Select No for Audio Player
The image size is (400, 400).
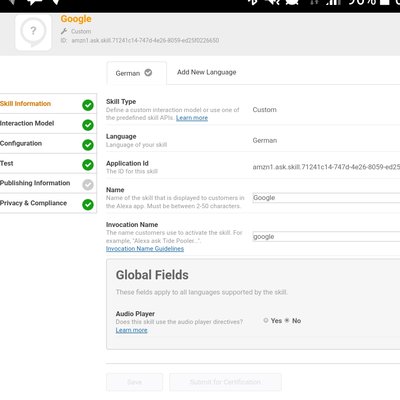point(287,320)
